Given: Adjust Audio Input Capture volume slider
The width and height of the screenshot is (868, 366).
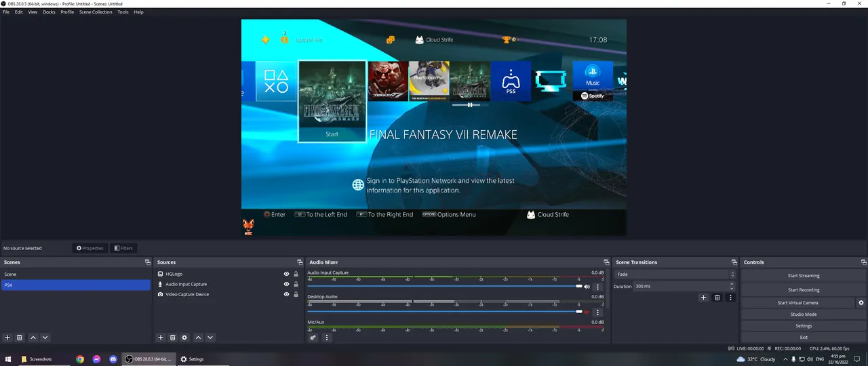Looking at the screenshot, I should (x=446, y=287).
